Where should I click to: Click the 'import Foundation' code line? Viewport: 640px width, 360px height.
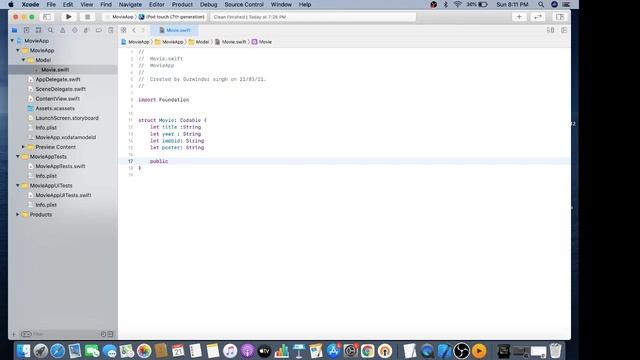[164, 100]
